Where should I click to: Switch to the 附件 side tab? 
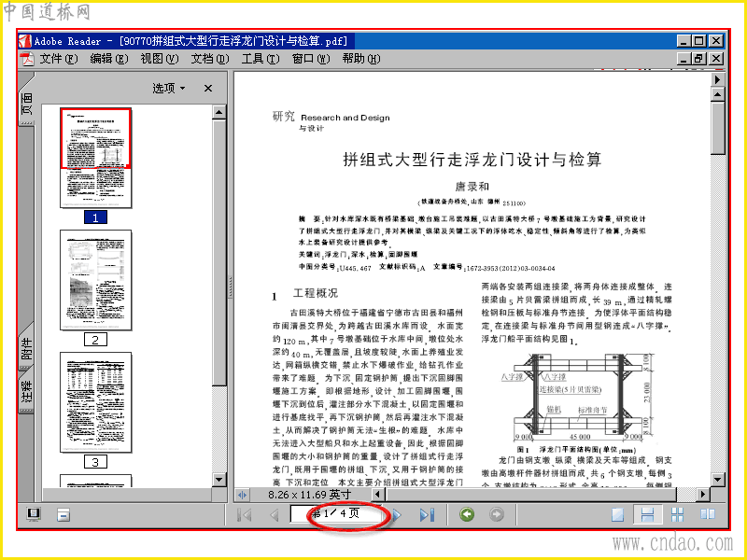pos(27,348)
